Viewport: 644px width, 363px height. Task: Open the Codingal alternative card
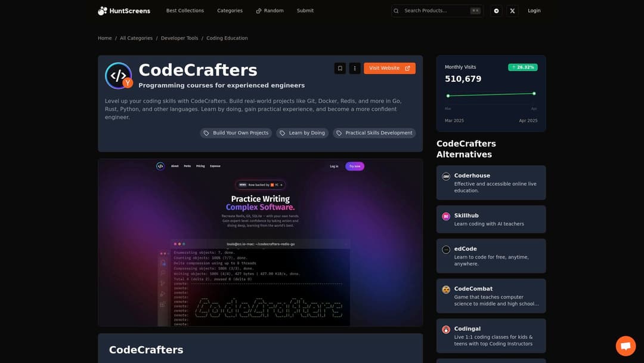tap(491, 336)
